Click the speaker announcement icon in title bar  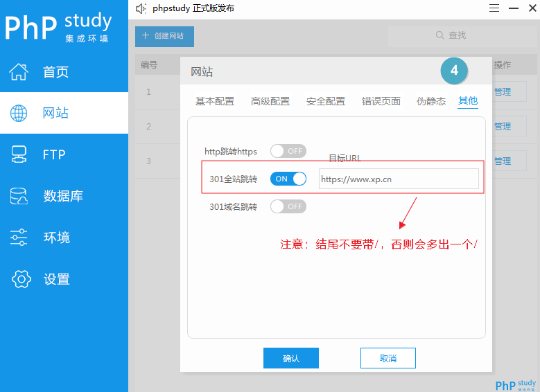tap(141, 8)
